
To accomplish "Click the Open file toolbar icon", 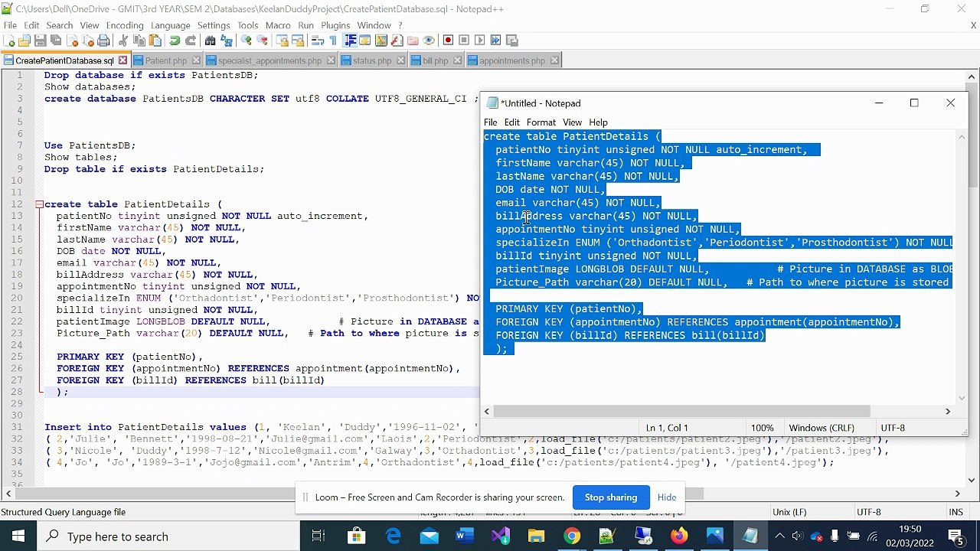I will pyautogui.click(x=24, y=41).
